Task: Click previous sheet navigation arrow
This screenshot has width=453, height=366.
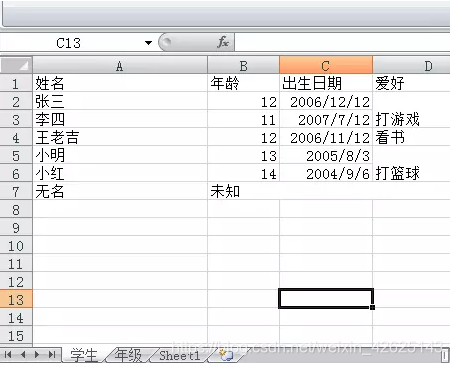Action: [x=23, y=355]
